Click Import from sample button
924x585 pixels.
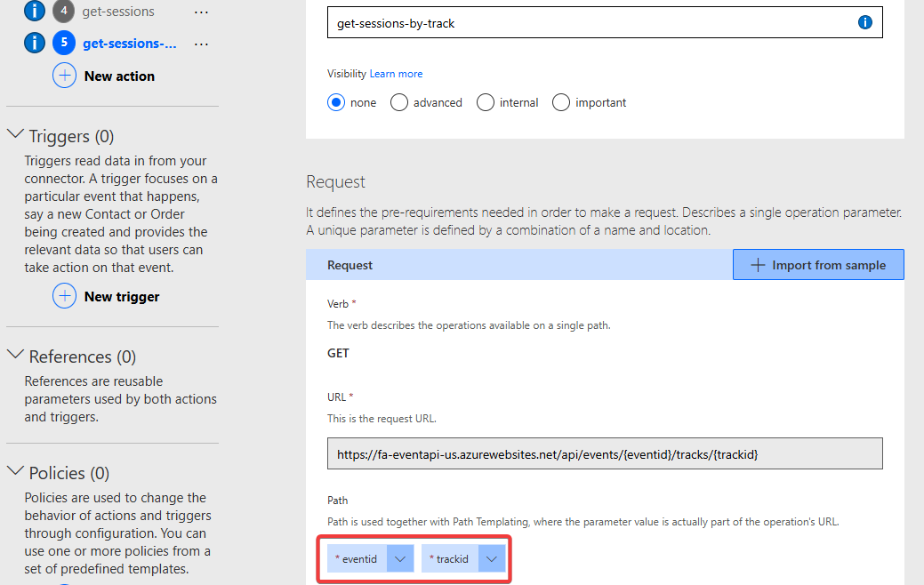click(x=818, y=265)
